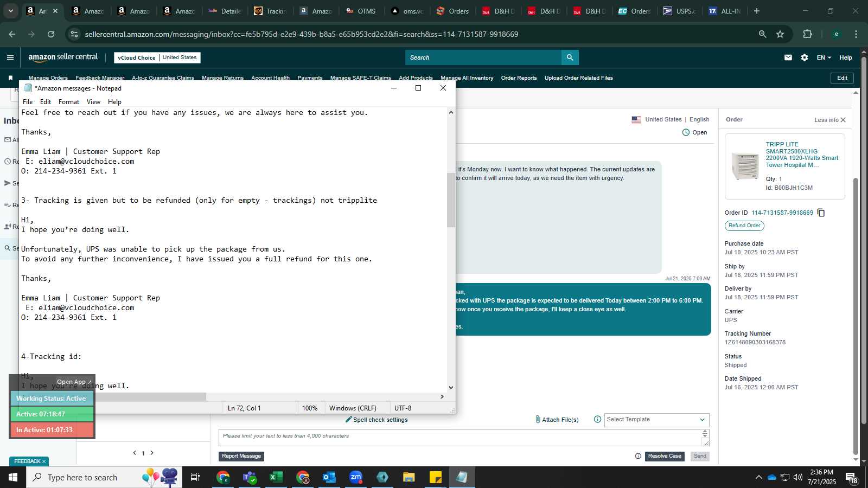Go to next inbox page arrow
Image resolution: width=868 pixels, height=488 pixels.
(152, 453)
